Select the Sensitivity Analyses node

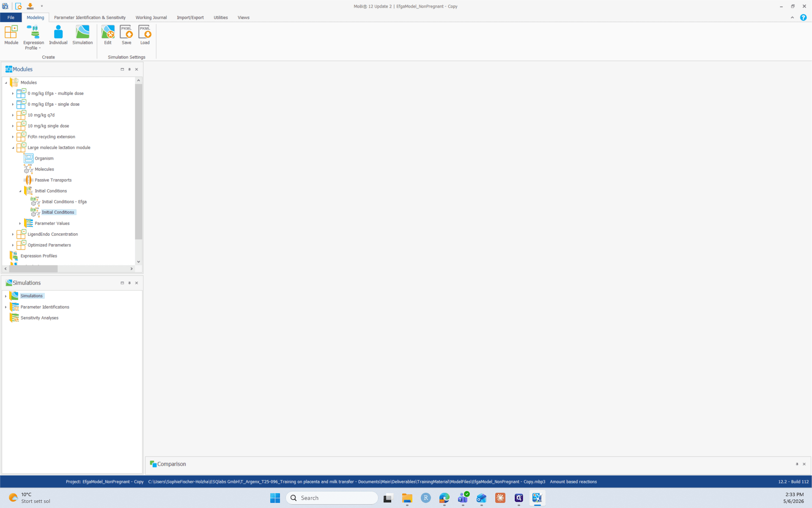click(39, 318)
